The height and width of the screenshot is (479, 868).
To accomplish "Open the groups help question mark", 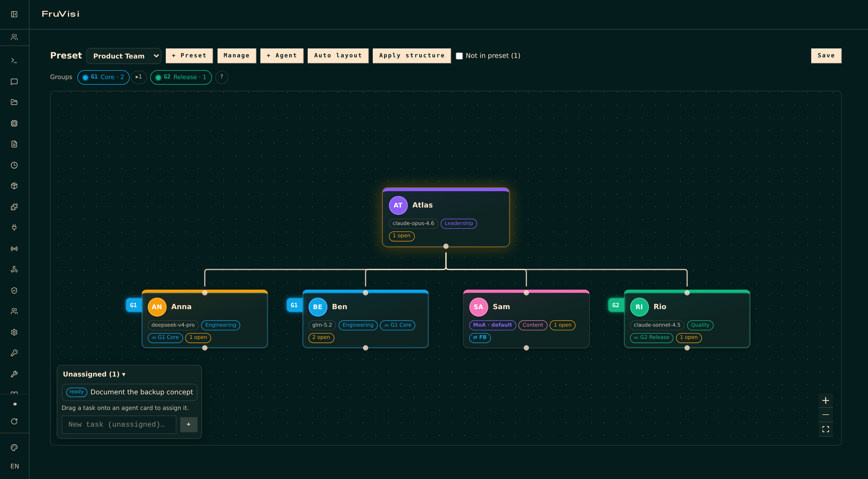I will (x=221, y=77).
